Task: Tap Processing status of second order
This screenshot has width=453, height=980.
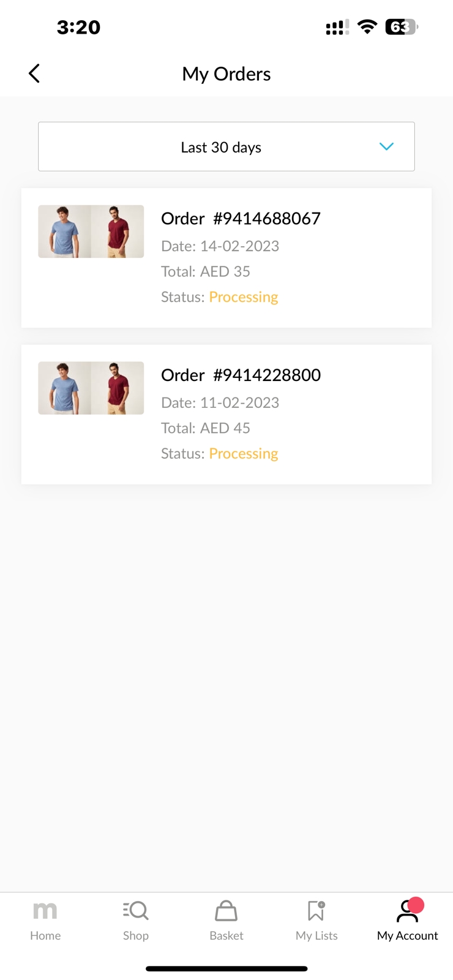Action: click(244, 453)
